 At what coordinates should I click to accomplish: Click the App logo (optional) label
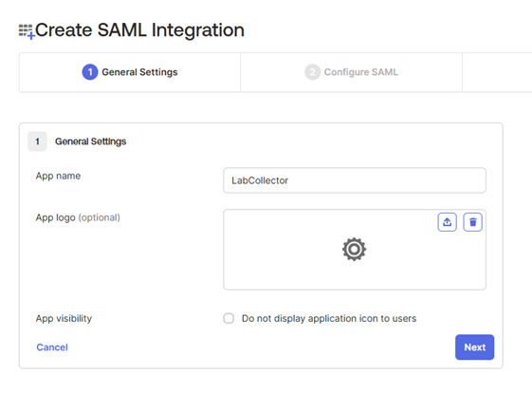pos(78,217)
